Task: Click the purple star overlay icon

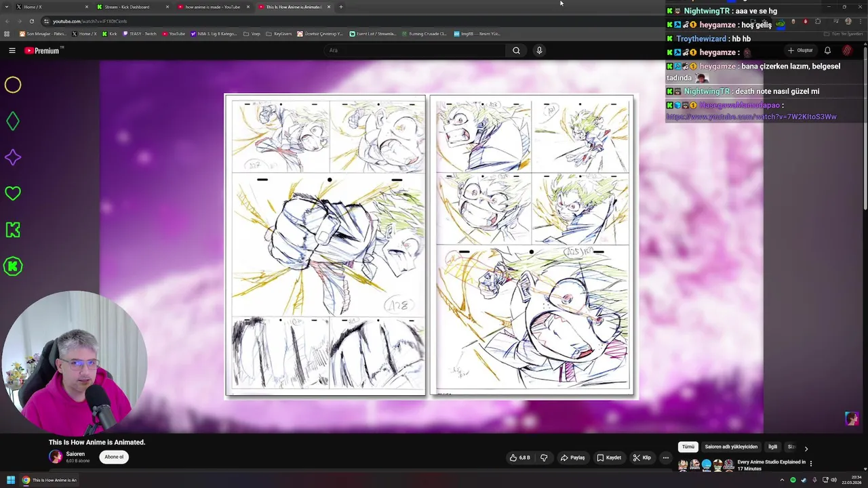Action: click(13, 157)
